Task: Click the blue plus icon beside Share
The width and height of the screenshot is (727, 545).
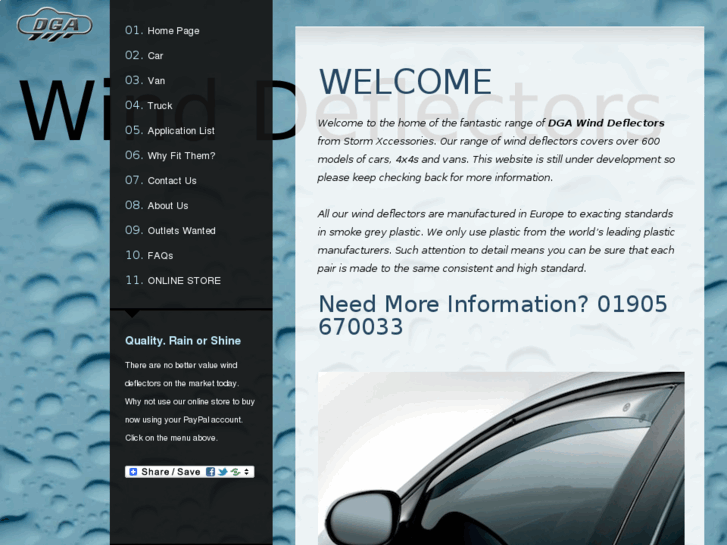Action: (x=133, y=472)
